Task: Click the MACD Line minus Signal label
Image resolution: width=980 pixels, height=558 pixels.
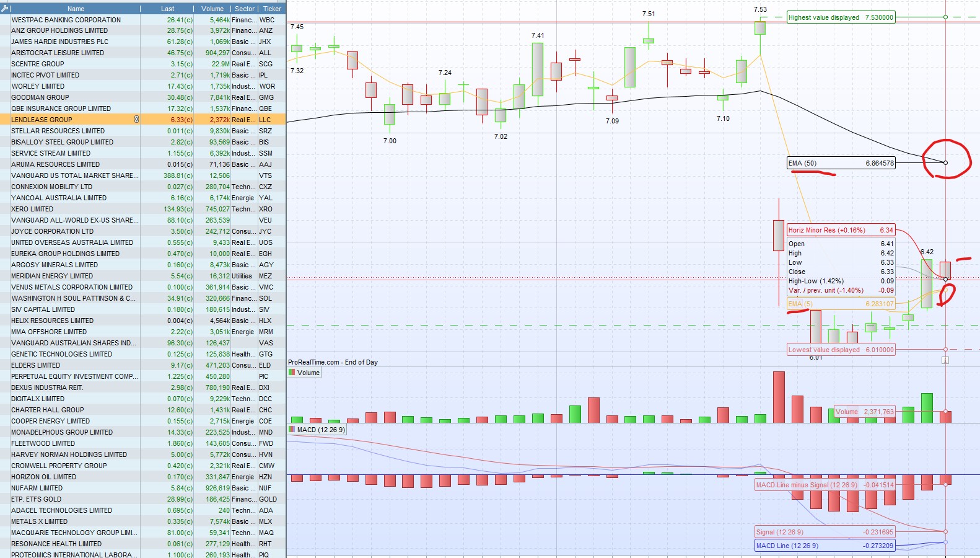Action: pyautogui.click(x=825, y=485)
